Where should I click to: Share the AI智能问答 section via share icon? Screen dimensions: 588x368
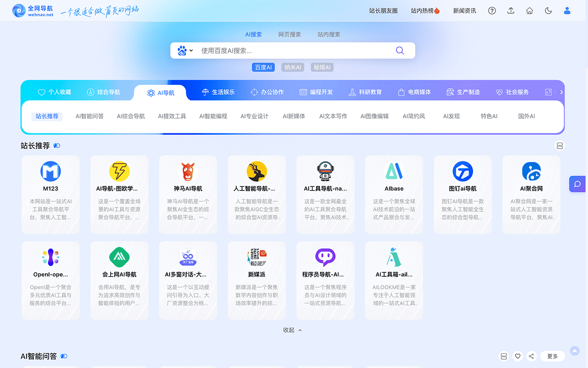point(532,356)
